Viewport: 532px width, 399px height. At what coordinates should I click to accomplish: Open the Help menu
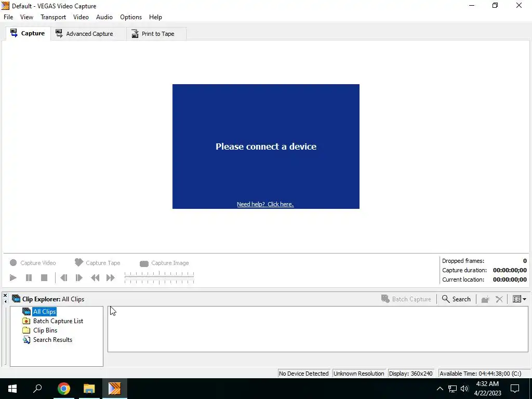pos(155,17)
